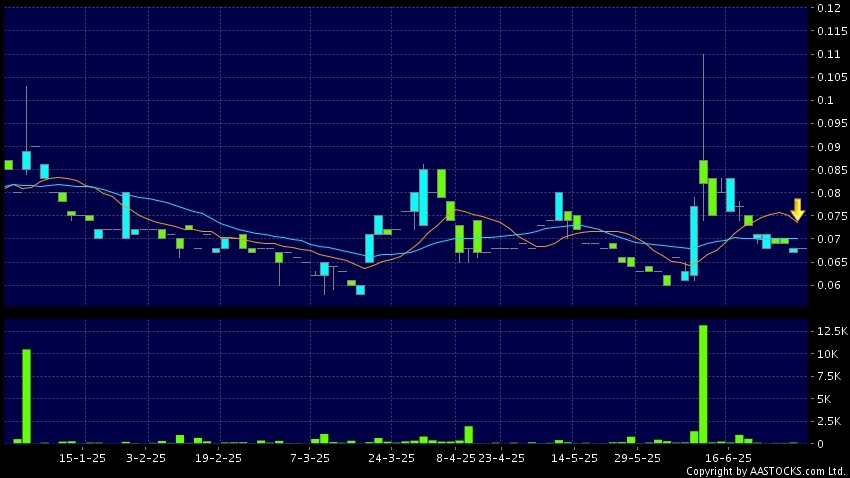Select the 24-3-25 date label

tap(391, 458)
